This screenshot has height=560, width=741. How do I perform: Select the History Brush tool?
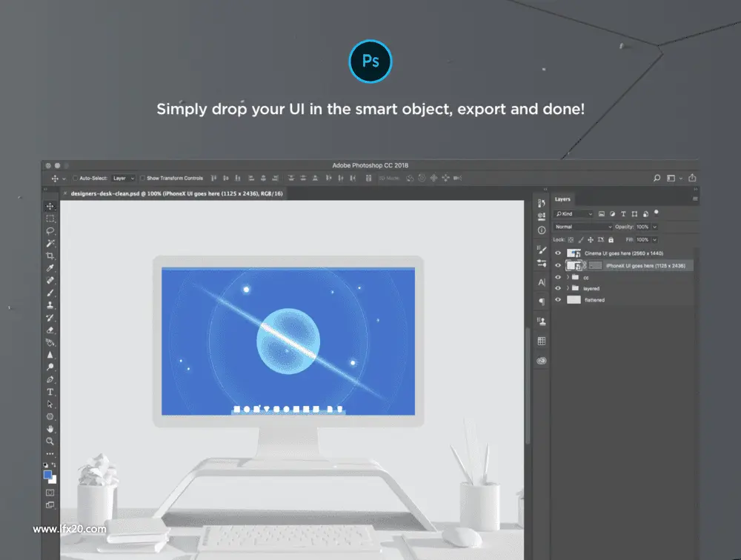(50, 318)
